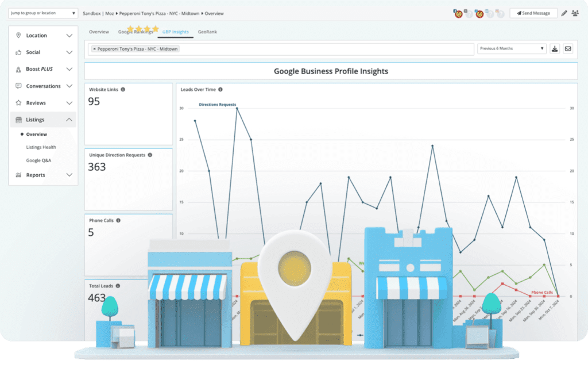Viewport: 588px width, 368px height.
Task: Click info icon beside Phone Calls
Action: pyautogui.click(x=118, y=221)
